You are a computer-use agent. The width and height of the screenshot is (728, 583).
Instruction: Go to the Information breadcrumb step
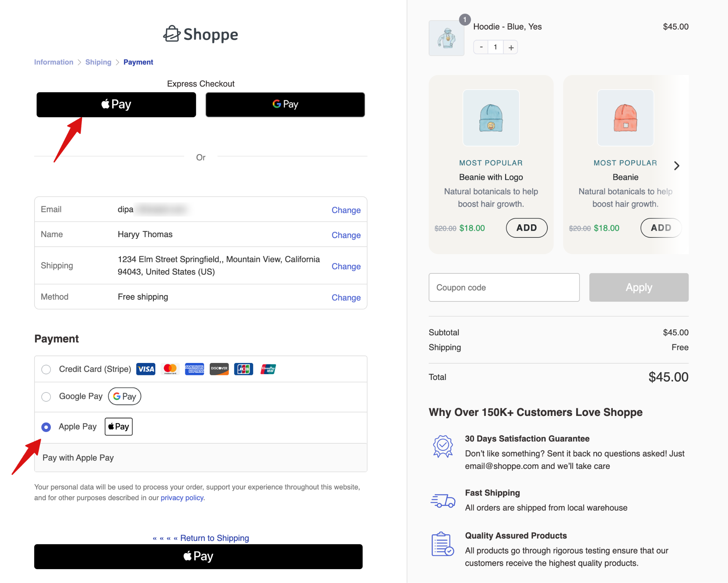[54, 62]
